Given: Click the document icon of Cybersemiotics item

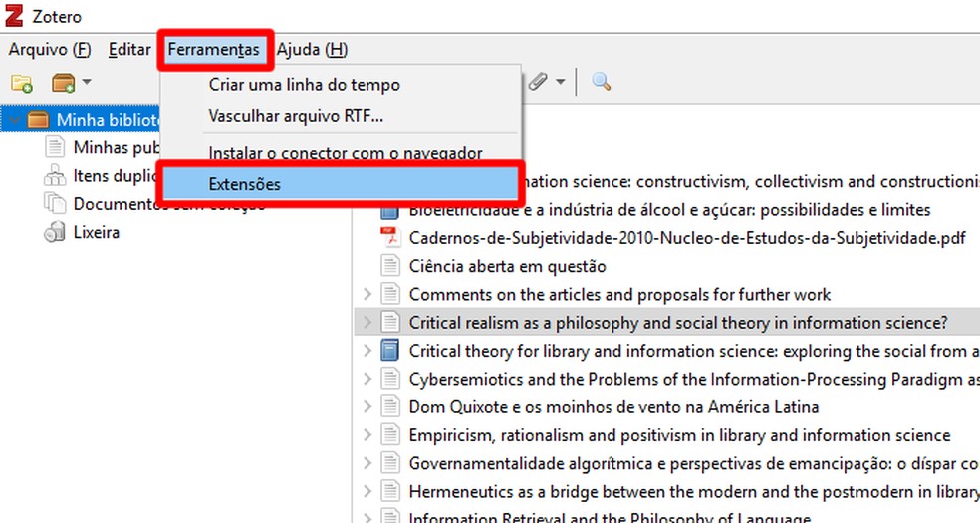Looking at the screenshot, I should (x=390, y=379).
